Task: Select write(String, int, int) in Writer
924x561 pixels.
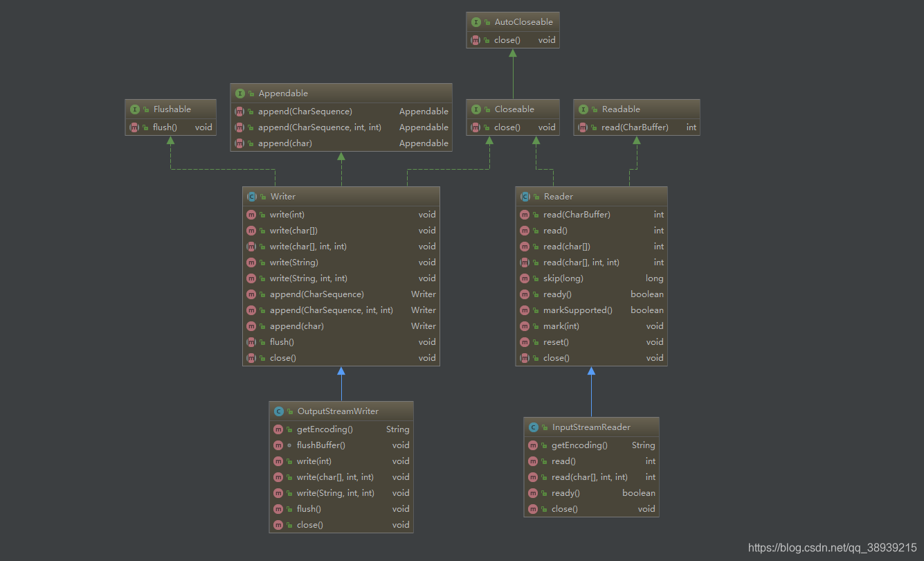Action: [341, 278]
